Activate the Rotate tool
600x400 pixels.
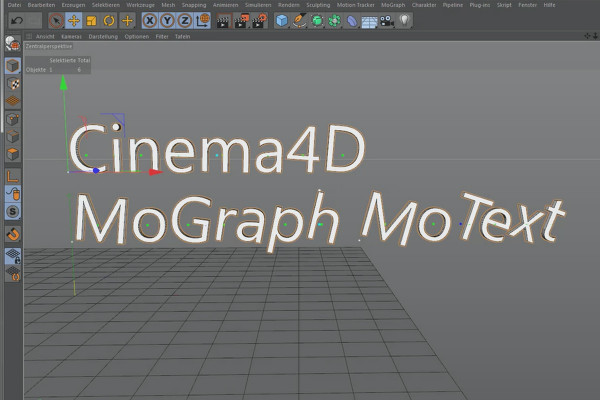tap(109, 21)
